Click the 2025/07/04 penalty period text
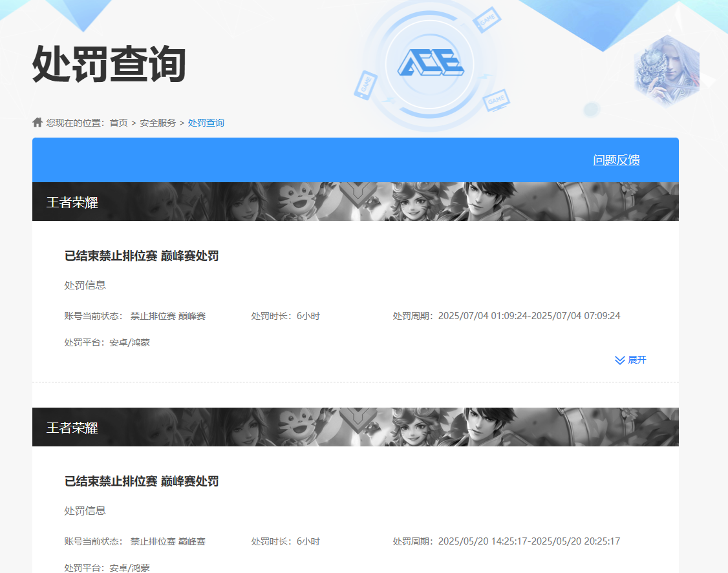728x573 pixels. tap(529, 316)
